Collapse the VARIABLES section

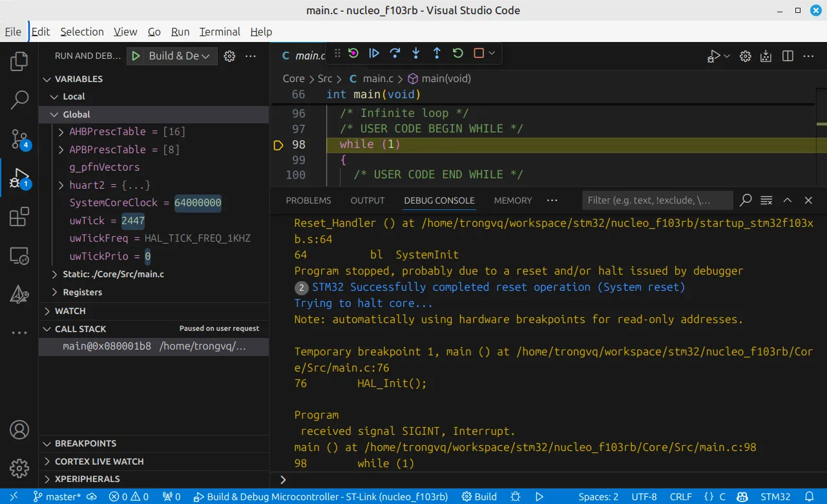click(x=154, y=79)
